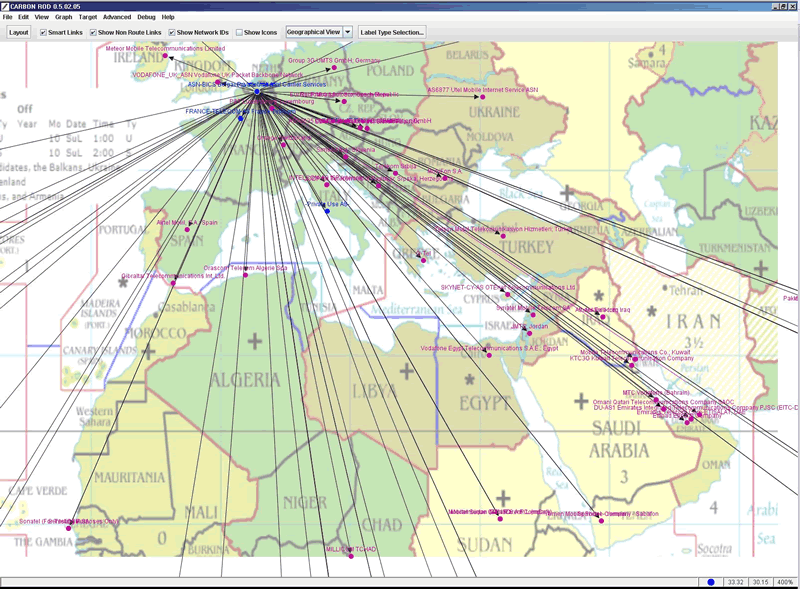Image resolution: width=800 pixels, height=589 pixels.
Task: Click the blue FRANCE-TELECOM node marker
Action: coord(241,118)
